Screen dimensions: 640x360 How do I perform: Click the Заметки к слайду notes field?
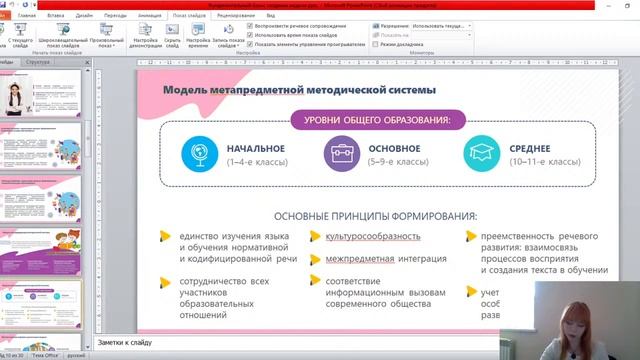[296, 342]
